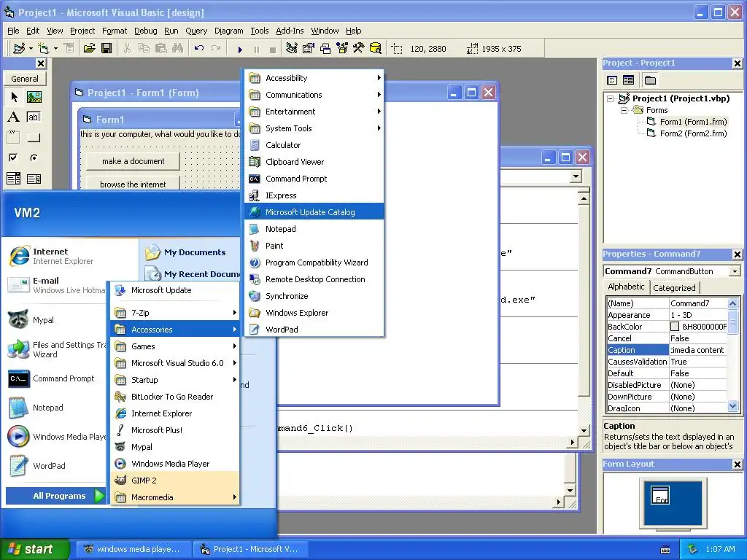This screenshot has width=747, height=560.
Task: Open the Add-Ins menu
Action: click(x=290, y=31)
